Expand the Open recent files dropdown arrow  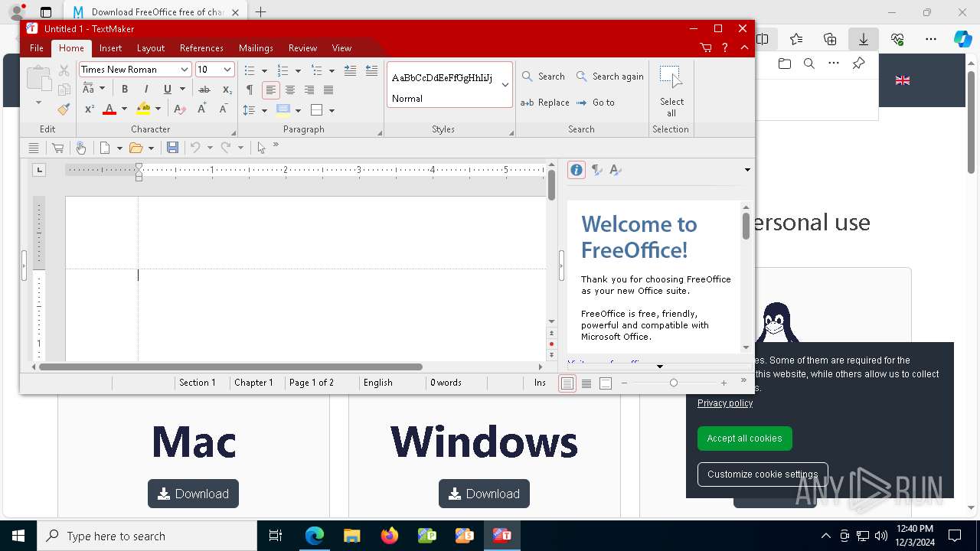coord(151,148)
